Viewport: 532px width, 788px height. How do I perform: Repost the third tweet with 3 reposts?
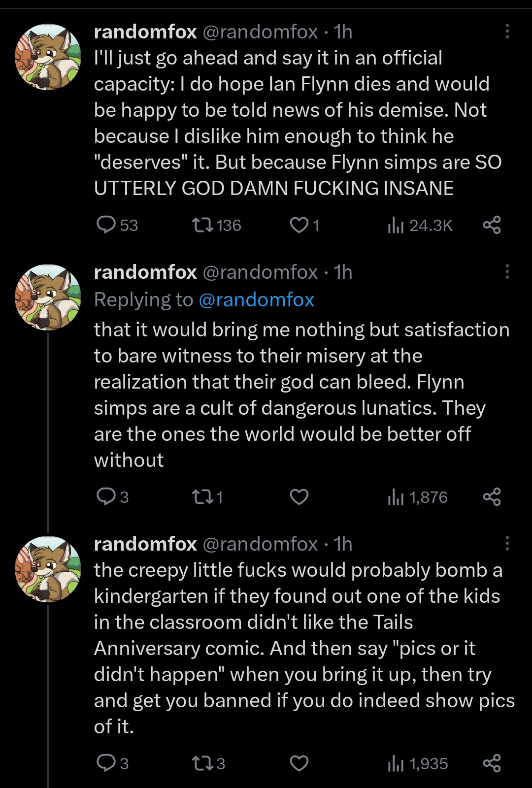202,763
